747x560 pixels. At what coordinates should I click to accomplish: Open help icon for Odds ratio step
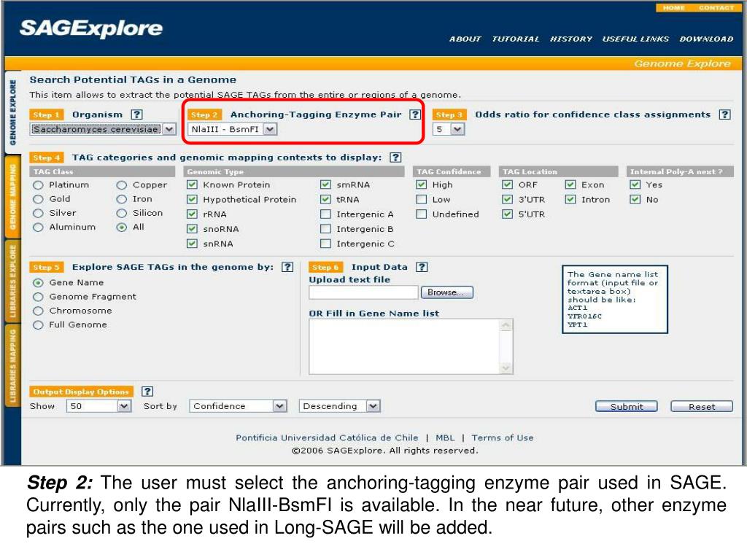(724, 114)
